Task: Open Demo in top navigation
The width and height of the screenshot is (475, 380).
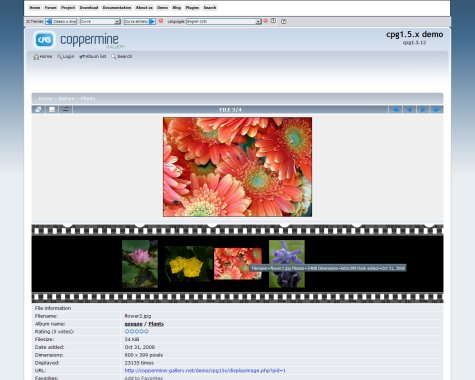Action: click(163, 8)
